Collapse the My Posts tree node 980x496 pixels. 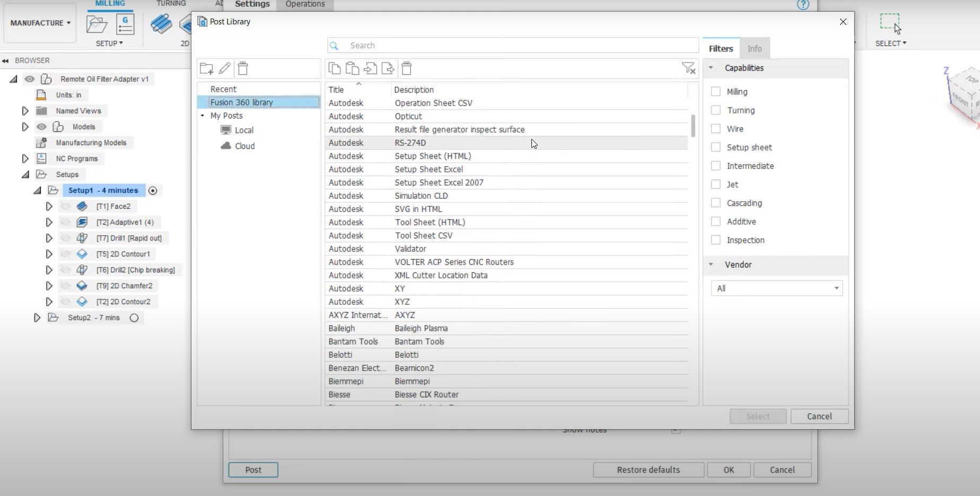click(203, 116)
